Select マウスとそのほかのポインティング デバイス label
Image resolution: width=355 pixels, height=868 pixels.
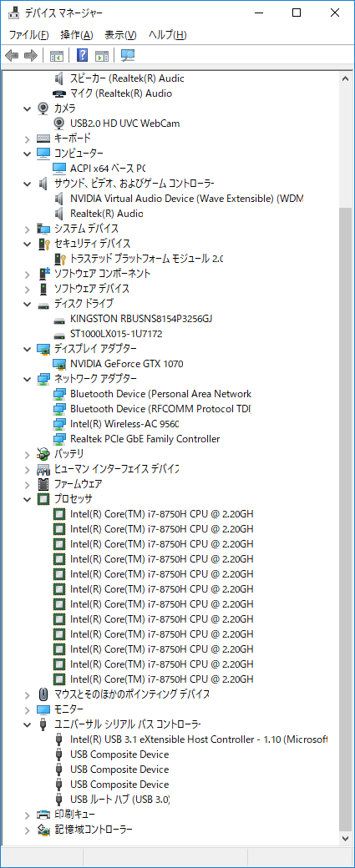pyautogui.click(x=131, y=694)
